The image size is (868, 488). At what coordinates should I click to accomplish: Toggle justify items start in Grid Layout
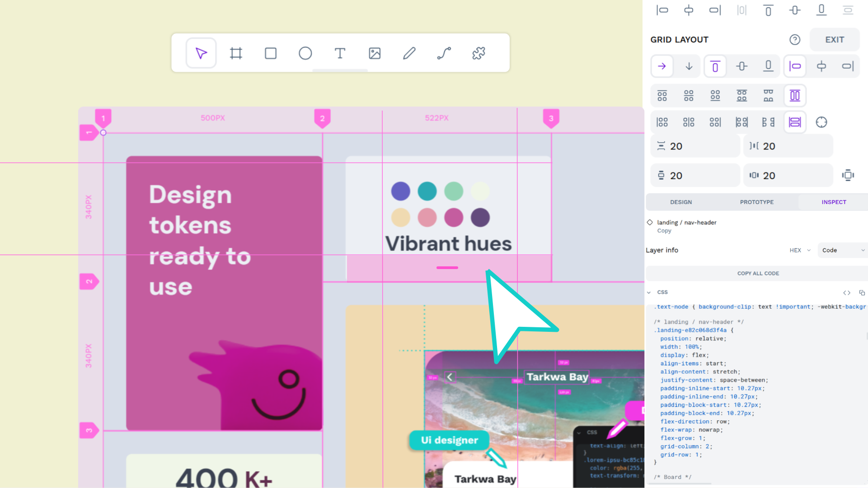tap(795, 66)
